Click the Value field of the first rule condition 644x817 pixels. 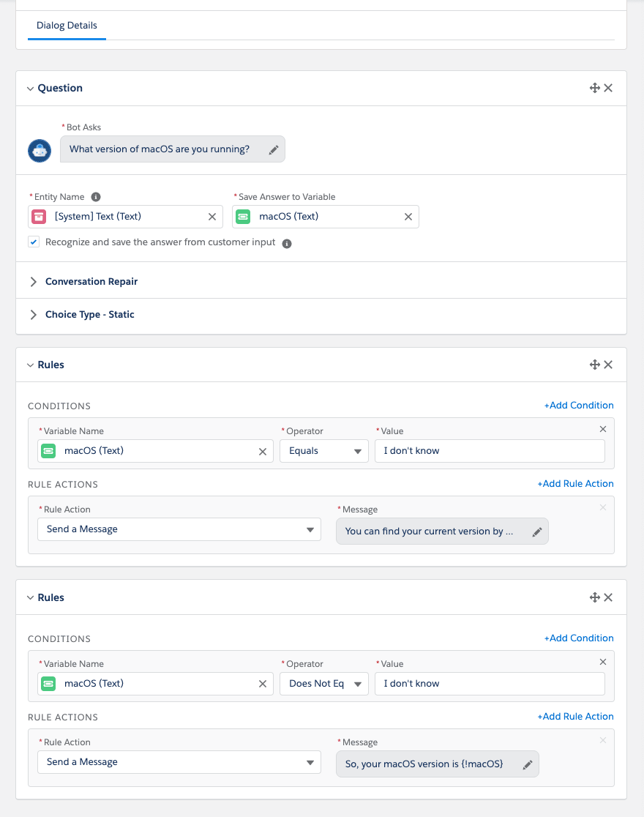(490, 451)
